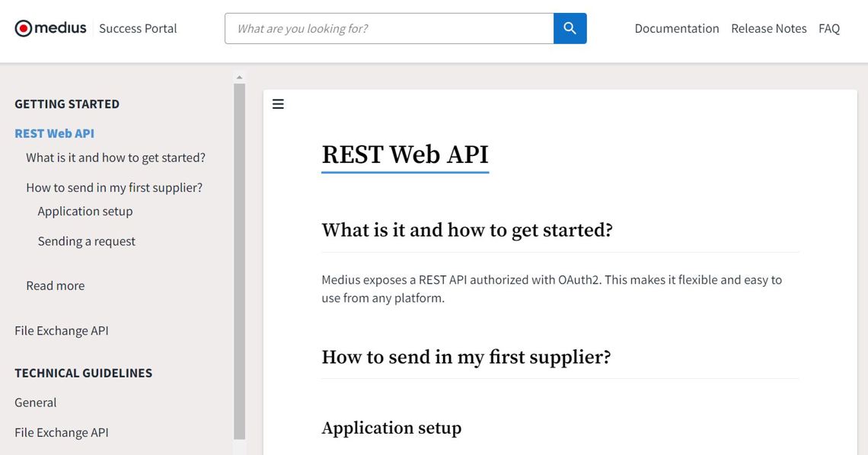Open General under Technical Guidelines

click(x=36, y=402)
